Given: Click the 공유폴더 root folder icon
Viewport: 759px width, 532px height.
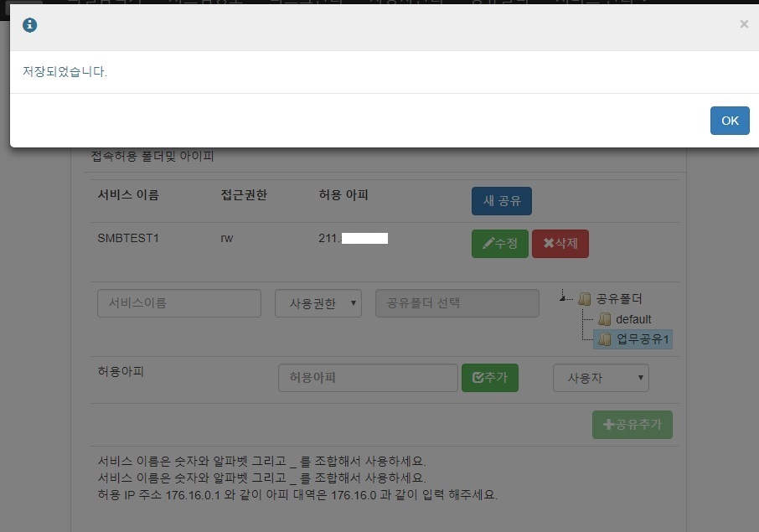Looking at the screenshot, I should coord(585,299).
